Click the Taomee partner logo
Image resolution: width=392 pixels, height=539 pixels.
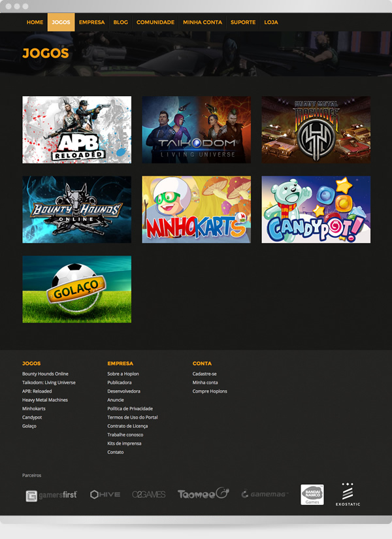click(x=203, y=493)
